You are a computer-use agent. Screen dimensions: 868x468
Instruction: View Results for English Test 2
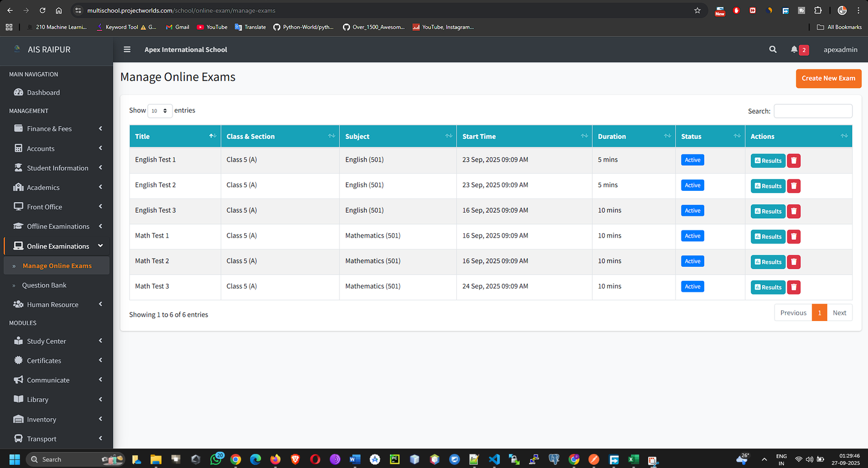pyautogui.click(x=768, y=186)
